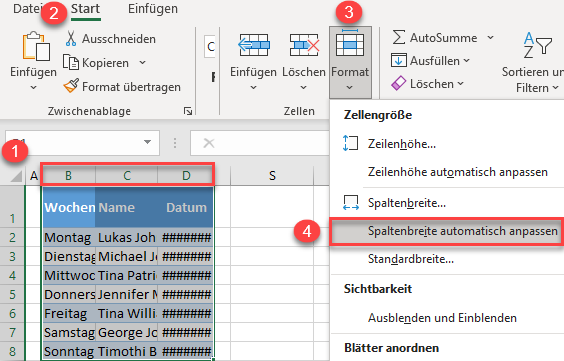Choose Zeilenhöhe automatisch anpassen
The image size is (564, 361).
pyautogui.click(x=447, y=172)
